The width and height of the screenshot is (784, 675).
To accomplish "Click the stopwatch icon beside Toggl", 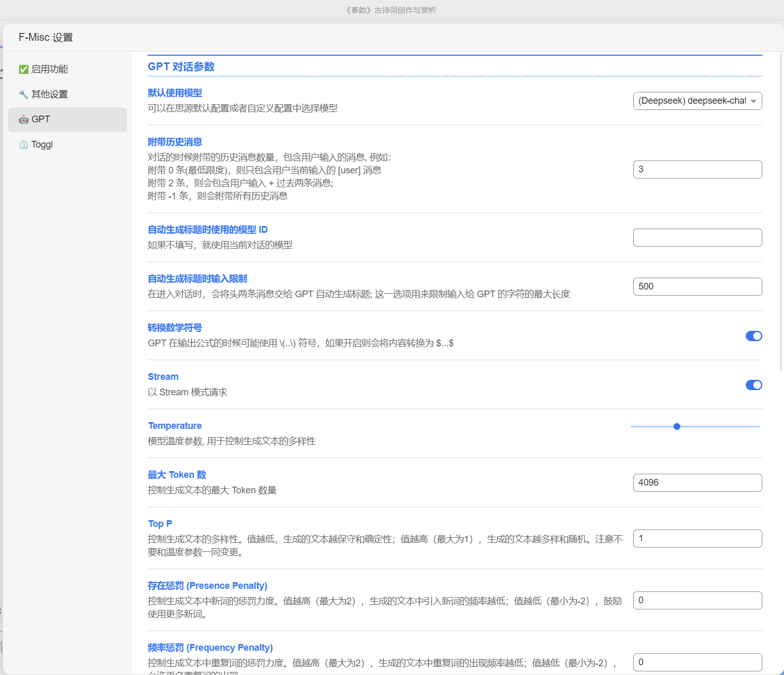I will pyautogui.click(x=24, y=145).
